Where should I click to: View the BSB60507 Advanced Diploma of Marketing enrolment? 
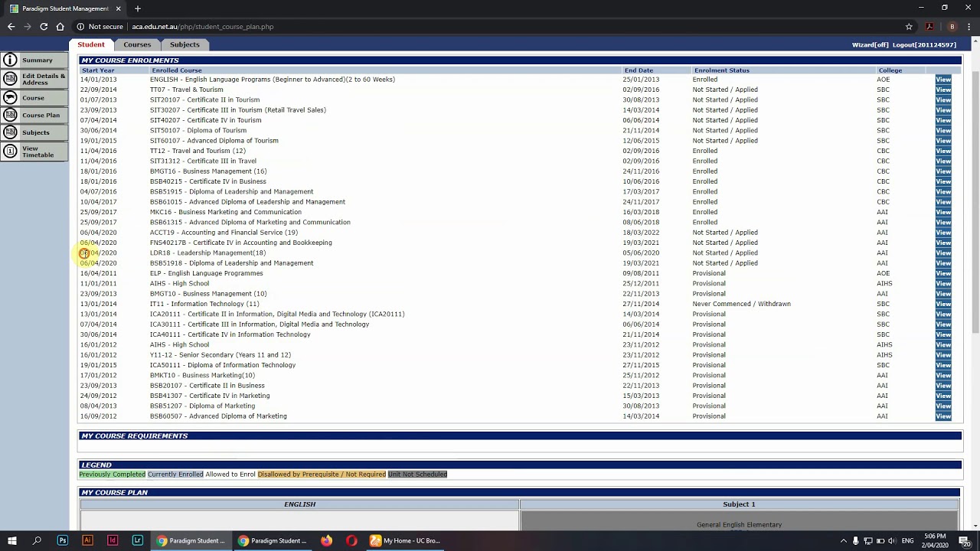(x=943, y=416)
